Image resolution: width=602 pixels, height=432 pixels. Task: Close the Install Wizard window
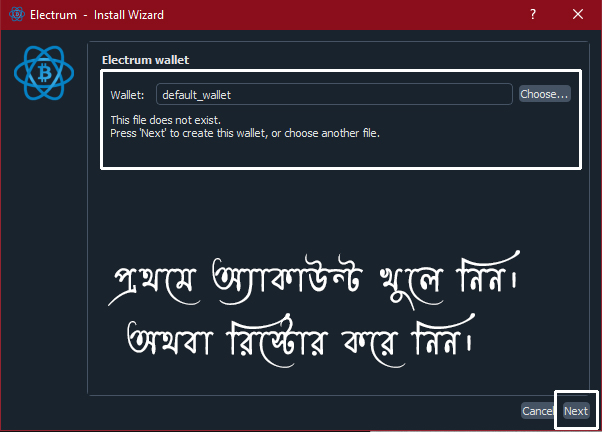[x=577, y=15]
